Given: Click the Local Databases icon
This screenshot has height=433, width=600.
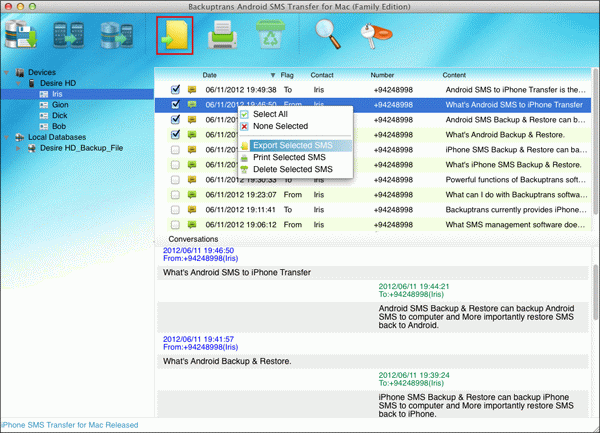Looking at the screenshot, I should click(x=20, y=137).
